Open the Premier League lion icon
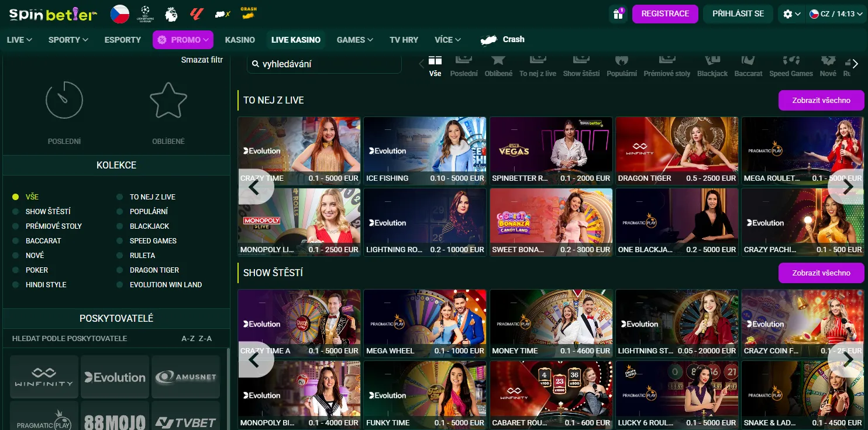 [x=171, y=13]
